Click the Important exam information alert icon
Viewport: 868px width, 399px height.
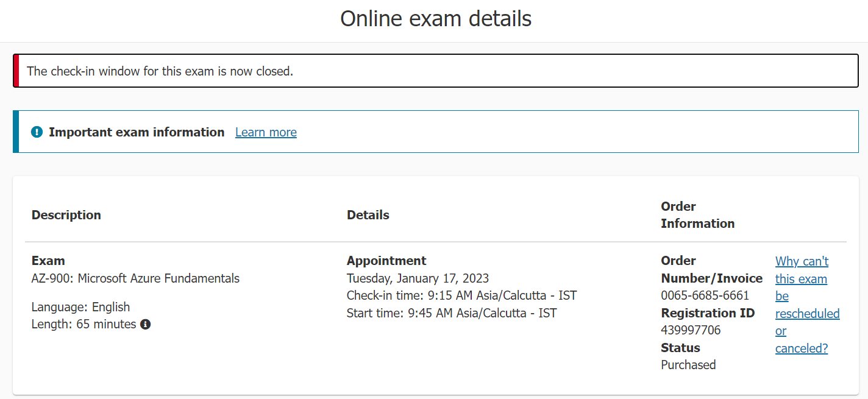coord(37,132)
